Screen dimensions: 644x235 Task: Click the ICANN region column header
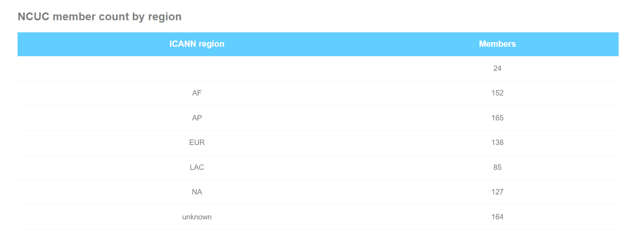[x=197, y=44]
